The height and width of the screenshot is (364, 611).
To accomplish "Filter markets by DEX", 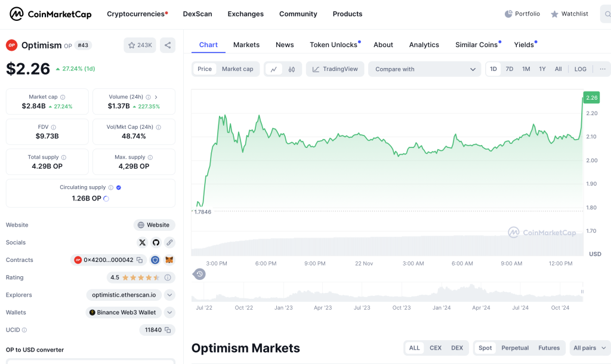I will click(x=457, y=348).
